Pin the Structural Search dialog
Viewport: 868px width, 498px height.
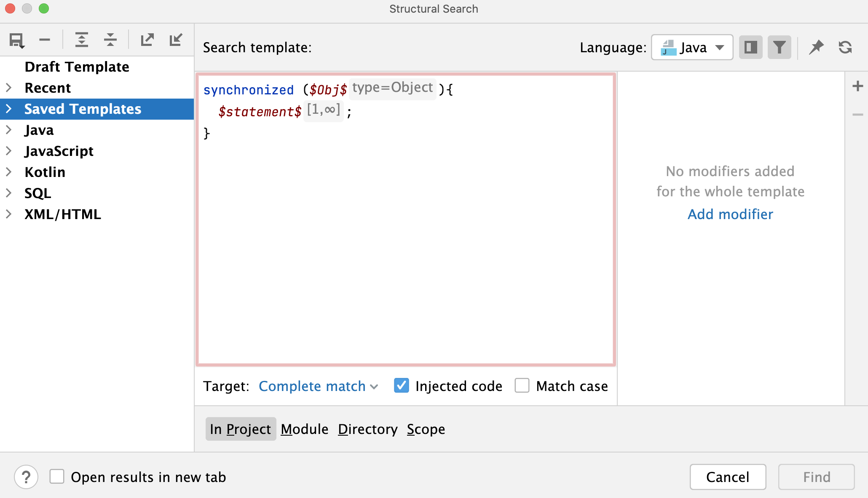point(816,47)
